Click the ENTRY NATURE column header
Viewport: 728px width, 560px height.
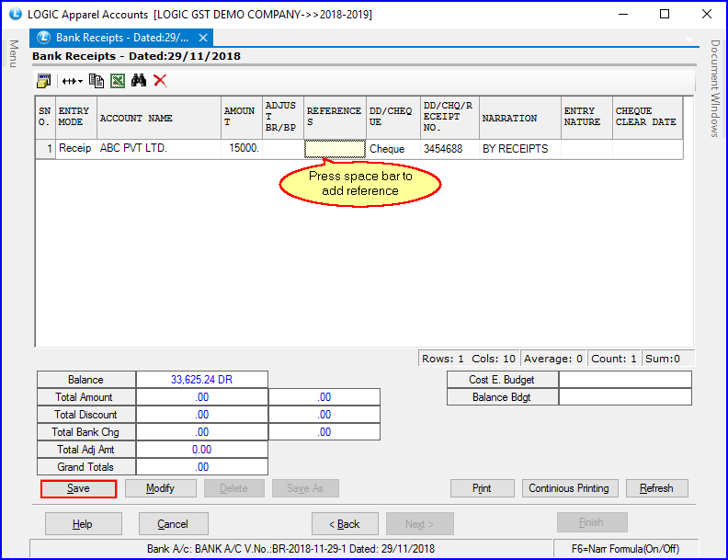click(586, 118)
